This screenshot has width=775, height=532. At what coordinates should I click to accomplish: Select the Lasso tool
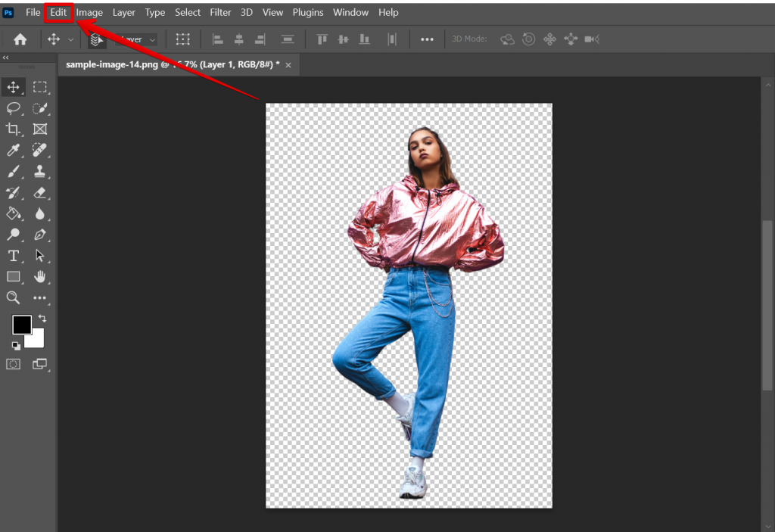click(x=13, y=108)
